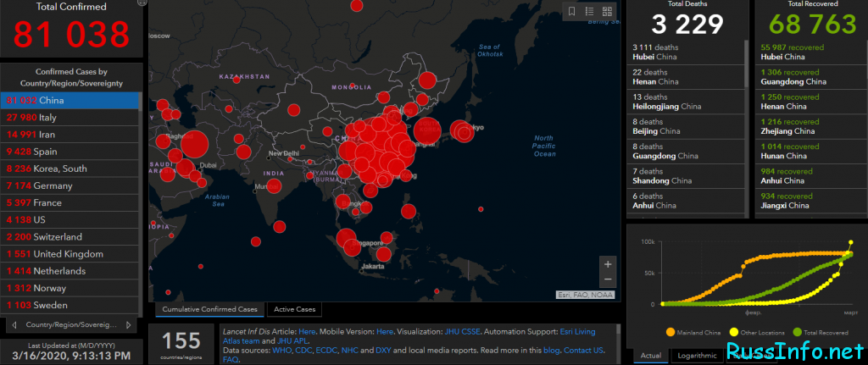Click Henan China 22 deaths entry
The width and height of the screenshot is (868, 365).
pos(687,77)
